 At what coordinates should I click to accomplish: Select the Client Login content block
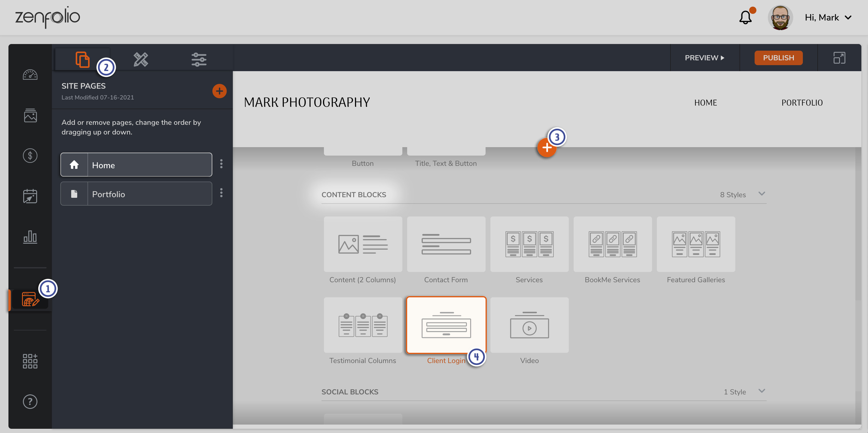[446, 325]
